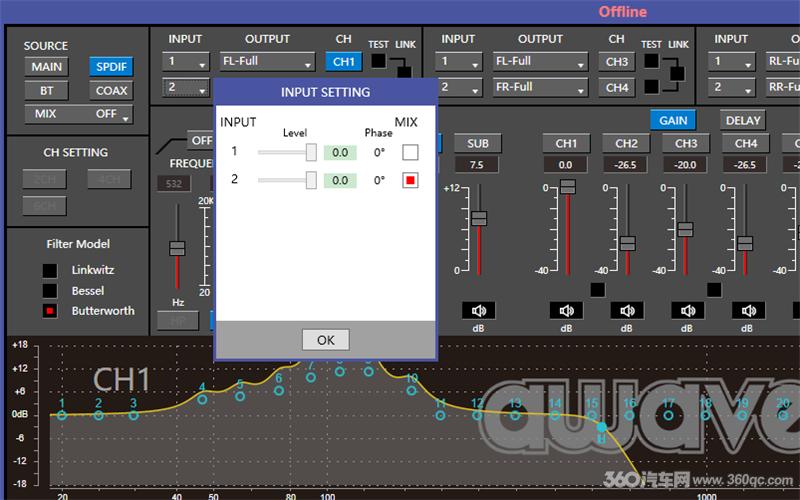This screenshot has height=500, width=800.
Task: Toggle link box between CH3 and CH4 faders
Action: [x=714, y=290]
